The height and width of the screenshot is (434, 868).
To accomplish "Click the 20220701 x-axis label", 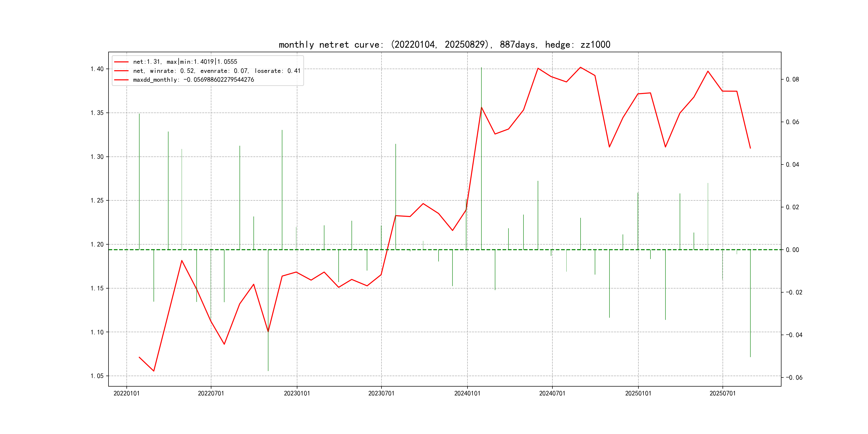I will coord(211,393).
